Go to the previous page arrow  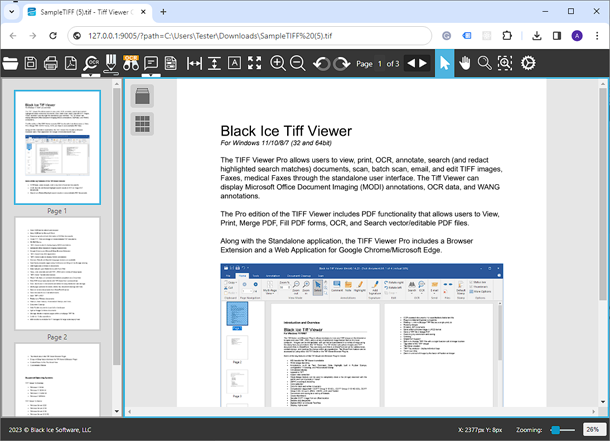coord(411,64)
